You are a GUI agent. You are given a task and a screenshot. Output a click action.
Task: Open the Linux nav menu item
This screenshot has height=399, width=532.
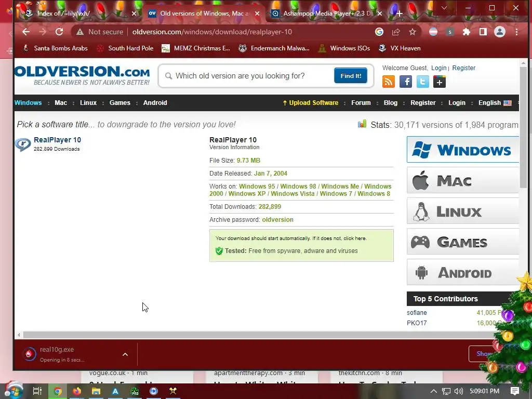[88, 103]
